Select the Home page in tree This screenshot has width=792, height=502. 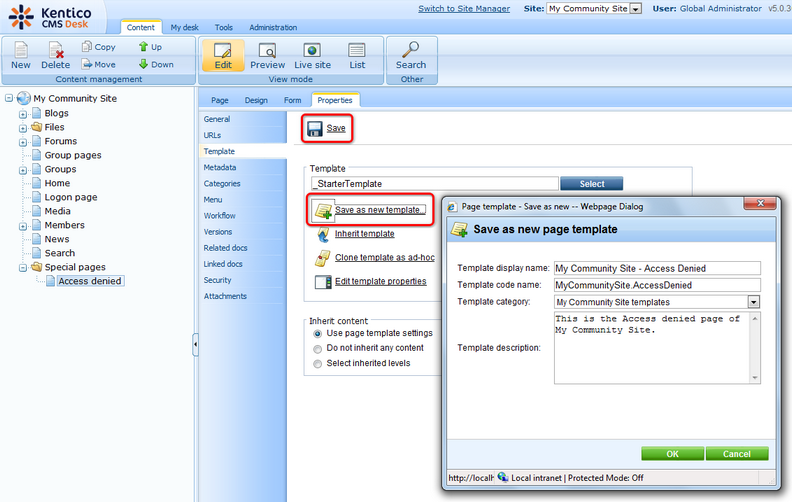point(57,183)
